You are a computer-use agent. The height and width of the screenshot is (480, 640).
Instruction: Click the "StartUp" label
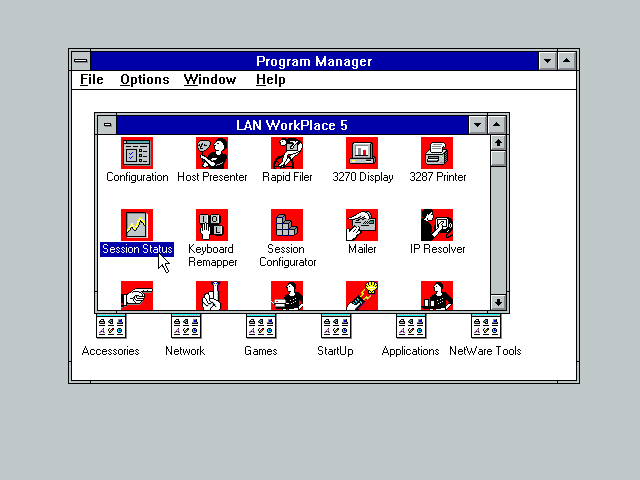pos(336,351)
